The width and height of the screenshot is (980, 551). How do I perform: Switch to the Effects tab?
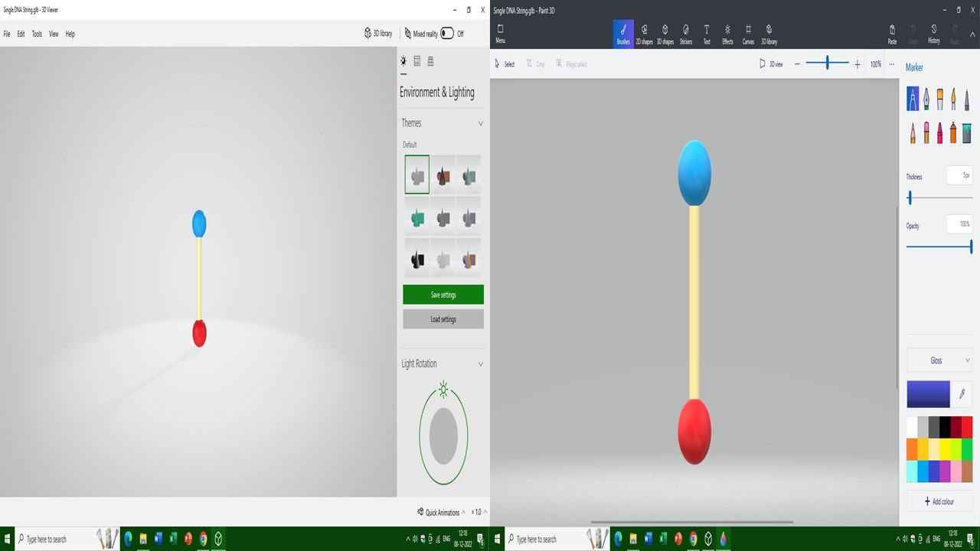[x=727, y=34]
